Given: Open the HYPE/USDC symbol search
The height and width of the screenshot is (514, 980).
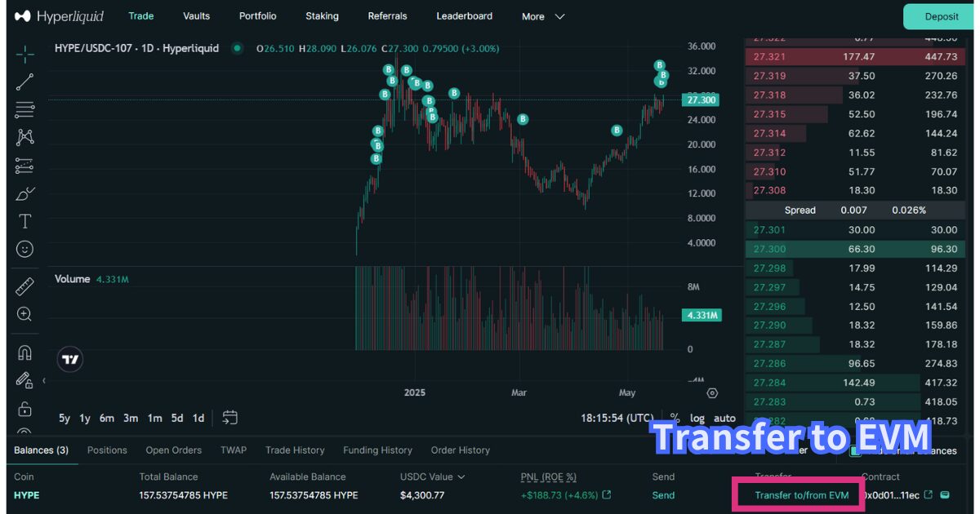Looking at the screenshot, I should click(x=136, y=48).
